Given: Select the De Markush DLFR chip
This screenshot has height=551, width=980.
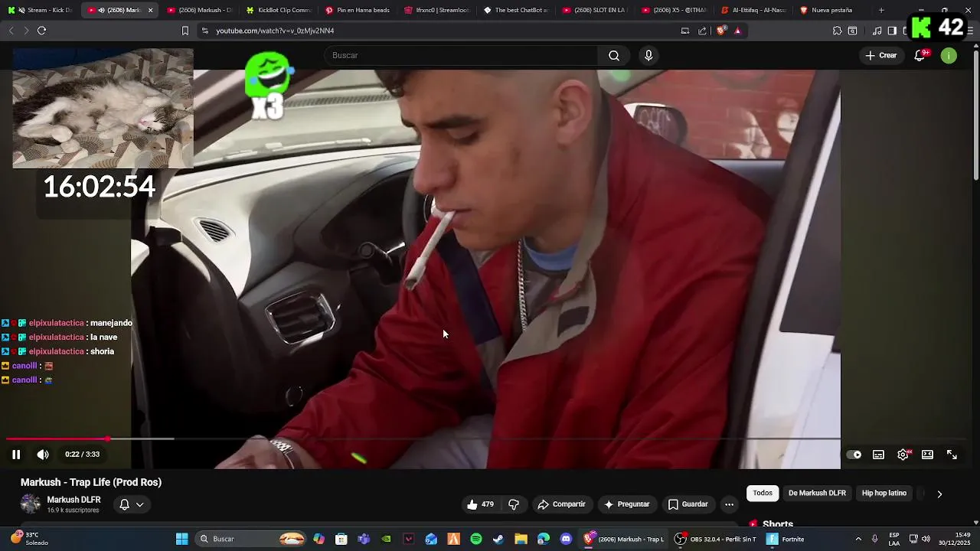Looking at the screenshot, I should (x=817, y=494).
